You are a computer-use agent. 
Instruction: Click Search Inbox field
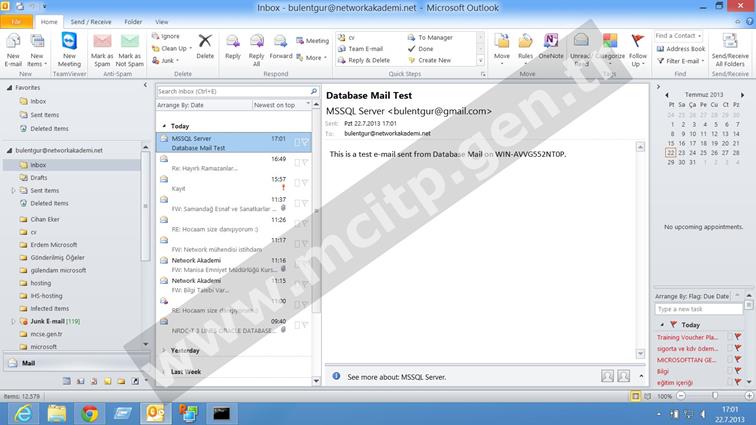coord(232,91)
